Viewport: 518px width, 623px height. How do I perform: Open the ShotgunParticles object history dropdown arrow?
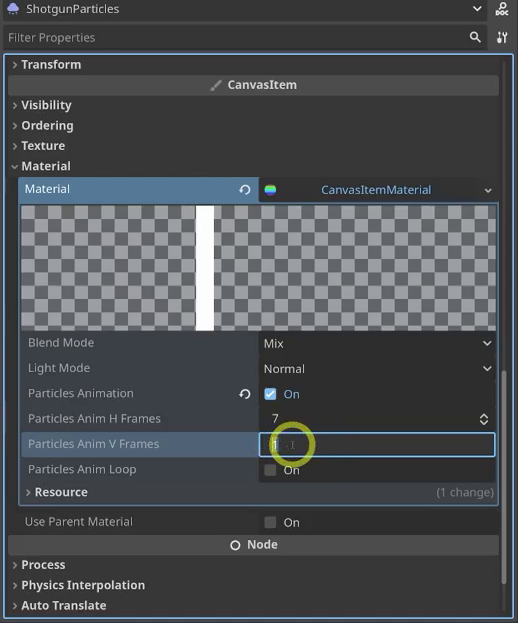coord(477,9)
